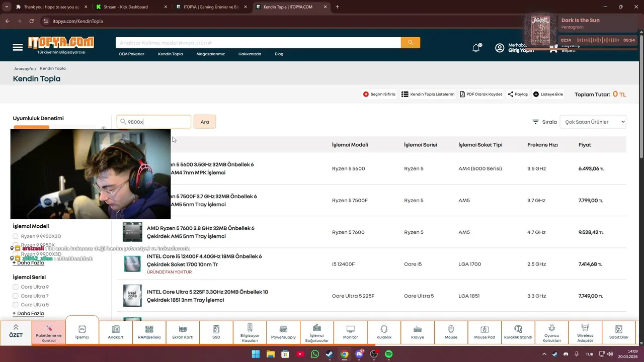The width and height of the screenshot is (644, 362).
Task: Go back in browser history
Action: (x=7, y=21)
